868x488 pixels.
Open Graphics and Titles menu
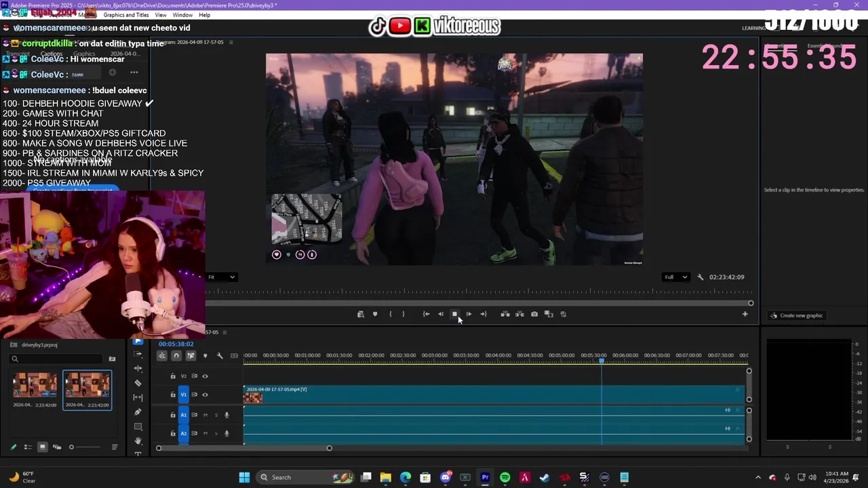pyautogui.click(x=126, y=15)
